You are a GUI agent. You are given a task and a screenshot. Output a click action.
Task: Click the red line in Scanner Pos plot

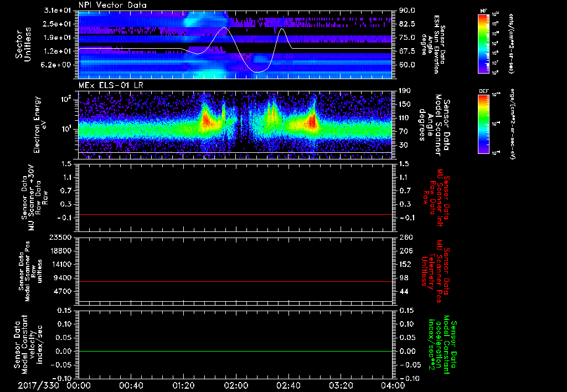pyautogui.click(x=235, y=281)
